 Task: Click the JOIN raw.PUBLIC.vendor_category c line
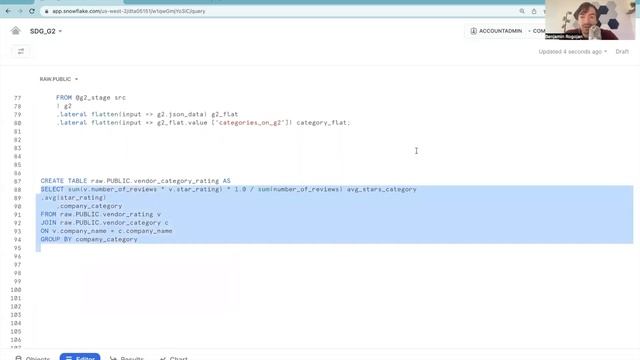tap(104, 222)
